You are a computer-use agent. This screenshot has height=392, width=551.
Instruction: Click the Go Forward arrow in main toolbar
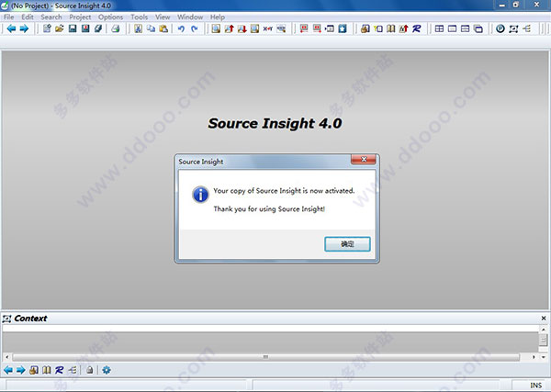[x=24, y=28]
